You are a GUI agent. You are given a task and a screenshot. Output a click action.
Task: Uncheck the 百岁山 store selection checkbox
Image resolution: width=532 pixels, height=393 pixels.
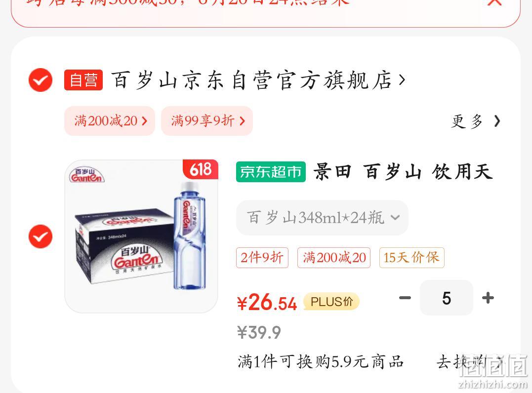[41, 80]
